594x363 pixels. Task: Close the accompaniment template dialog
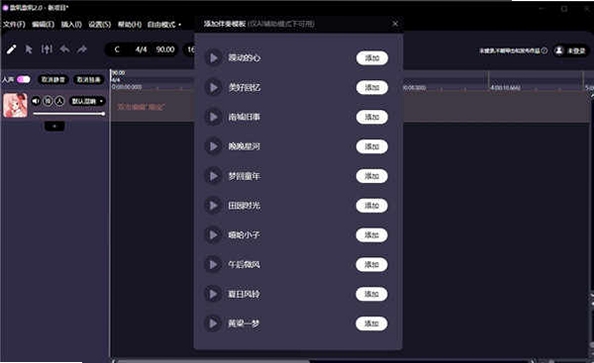point(395,23)
